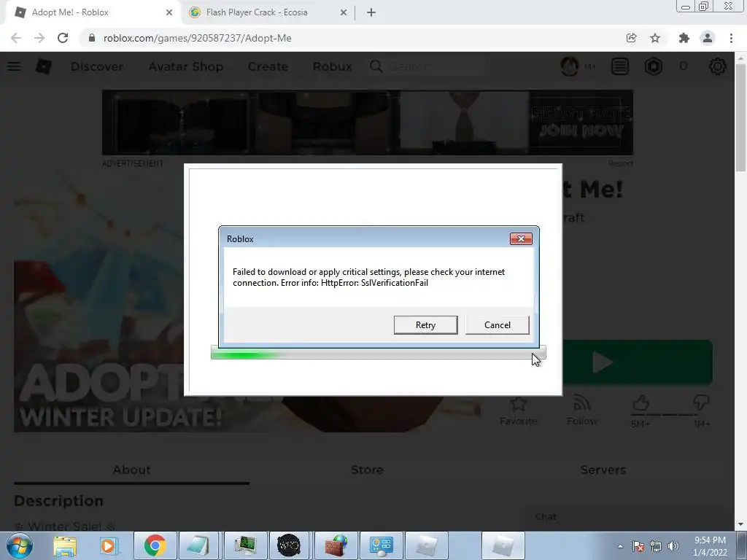Follow the game
747x560 pixels.
581,410
